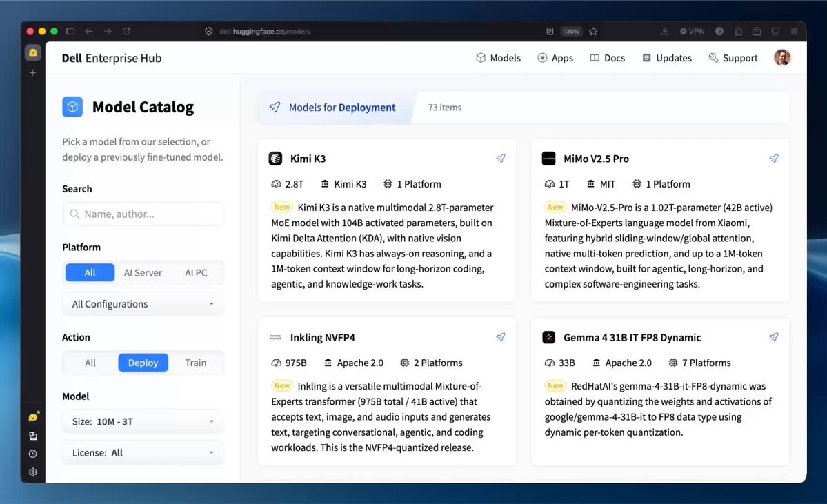Open the browser downloads icon

coord(665,31)
